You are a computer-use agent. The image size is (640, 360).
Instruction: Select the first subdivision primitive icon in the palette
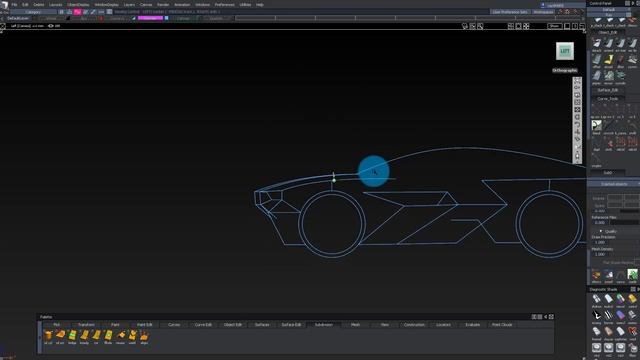point(48,337)
